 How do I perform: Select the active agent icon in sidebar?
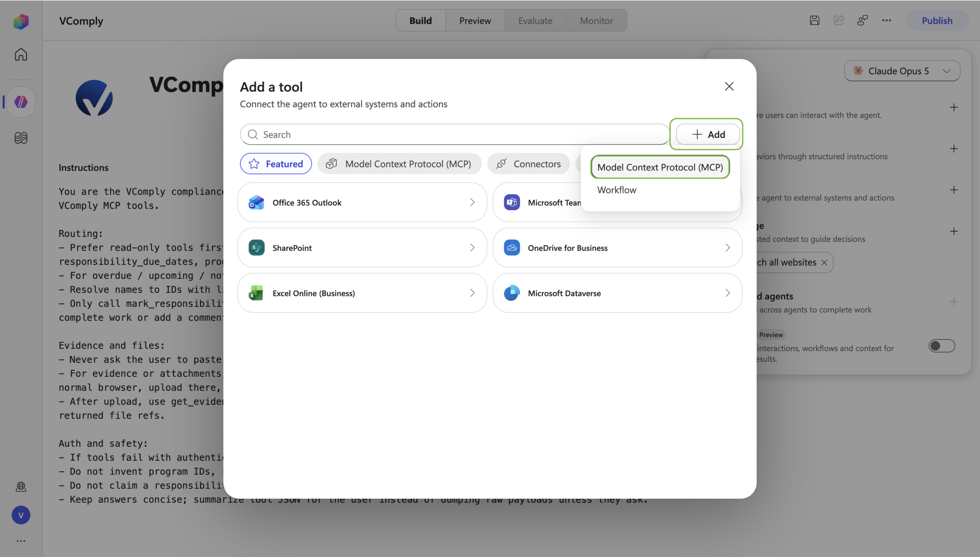[x=21, y=102]
